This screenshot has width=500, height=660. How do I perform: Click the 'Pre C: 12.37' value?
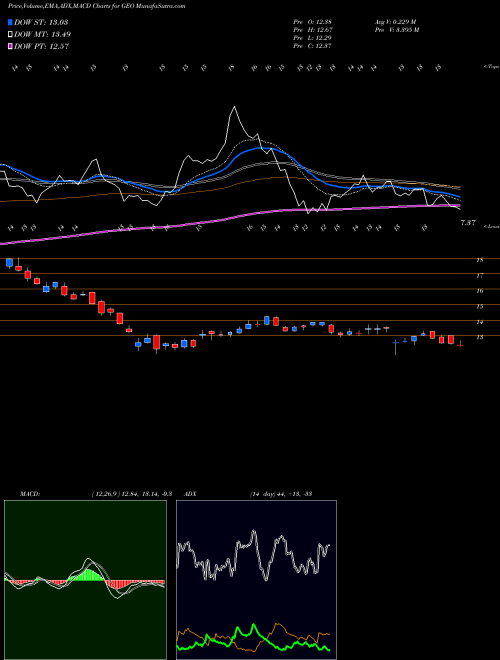[313, 46]
